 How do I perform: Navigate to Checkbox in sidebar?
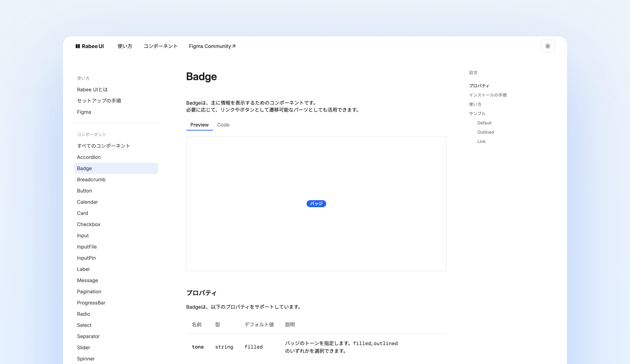(x=89, y=224)
